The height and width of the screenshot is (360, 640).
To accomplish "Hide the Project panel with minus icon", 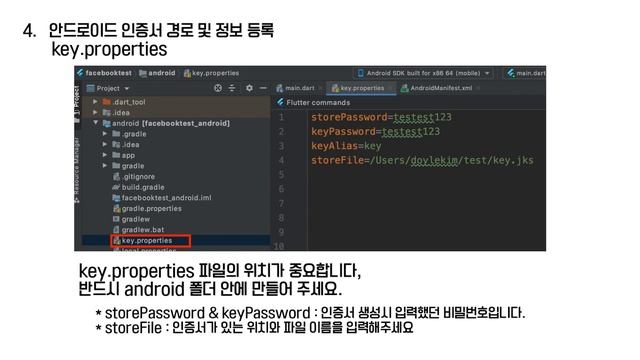I will coord(263,88).
